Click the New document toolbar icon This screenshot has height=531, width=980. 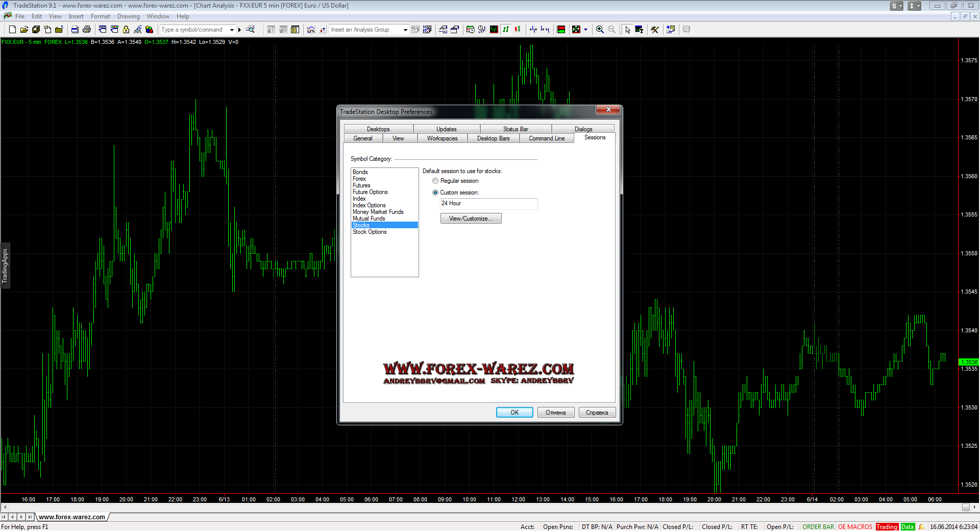point(12,30)
